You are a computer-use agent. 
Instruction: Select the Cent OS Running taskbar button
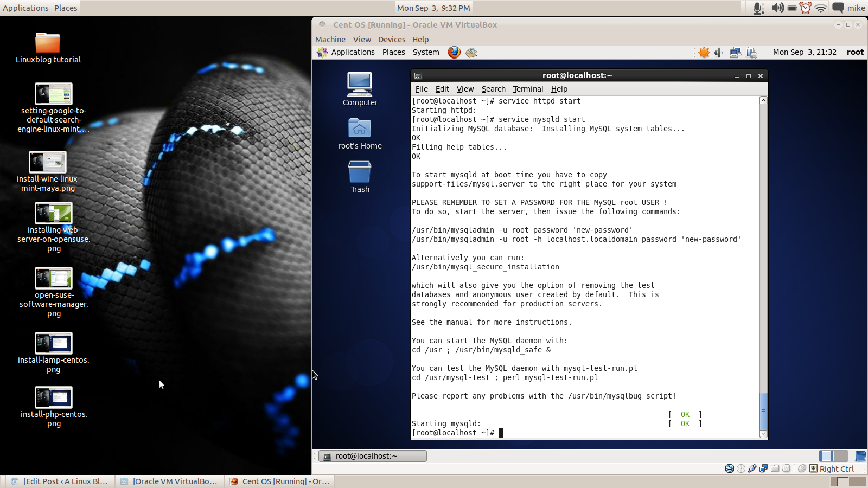pos(280,481)
